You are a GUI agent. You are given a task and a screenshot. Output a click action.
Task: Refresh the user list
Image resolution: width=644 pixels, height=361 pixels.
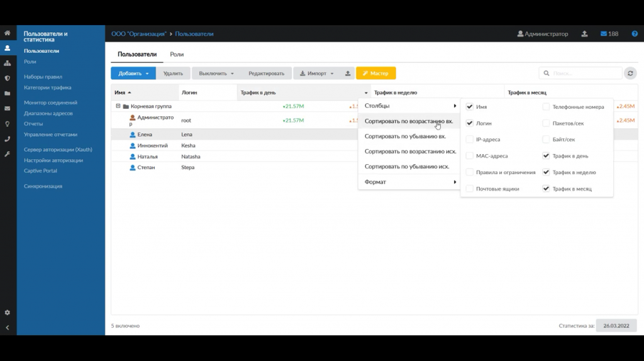pyautogui.click(x=630, y=73)
